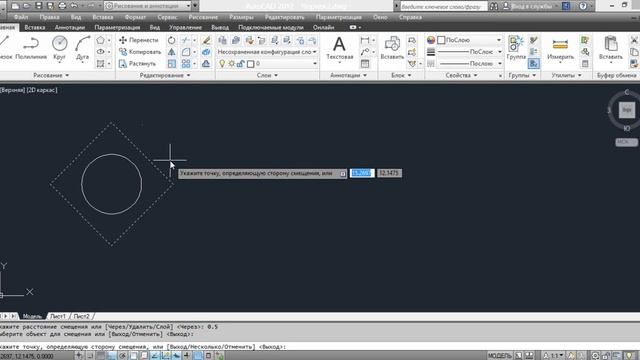Toggle layer lock padlock icon

point(241,64)
